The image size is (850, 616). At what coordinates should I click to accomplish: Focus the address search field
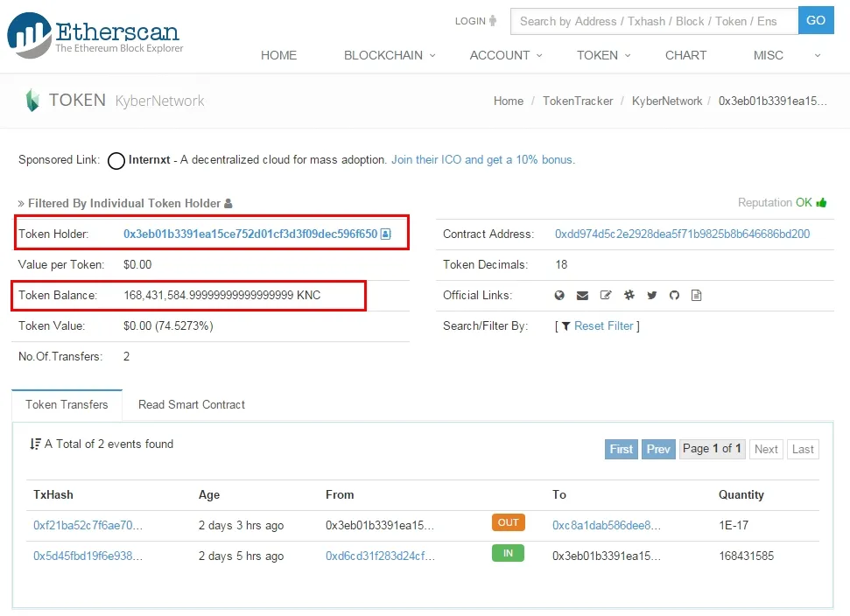pyautogui.click(x=654, y=21)
